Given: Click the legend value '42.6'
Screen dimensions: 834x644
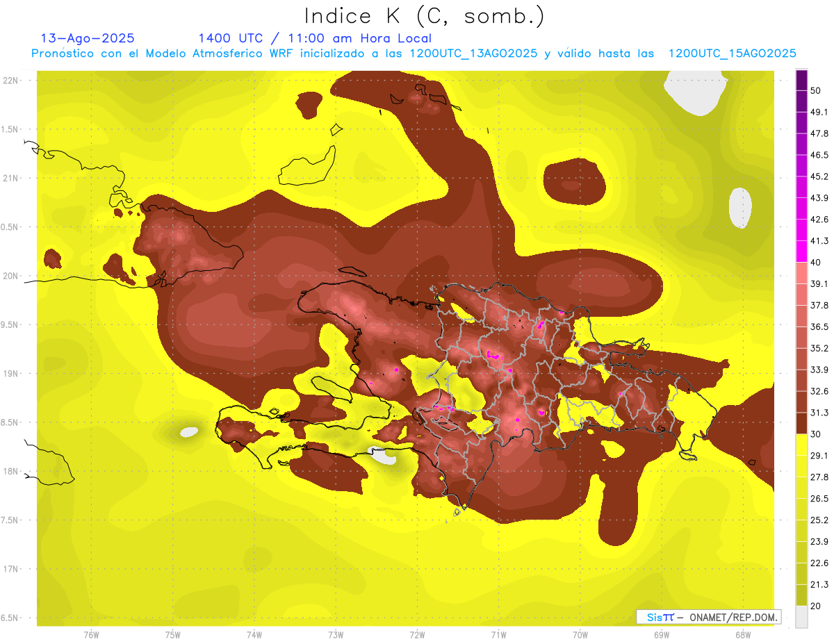Looking at the screenshot, I should (819, 220).
